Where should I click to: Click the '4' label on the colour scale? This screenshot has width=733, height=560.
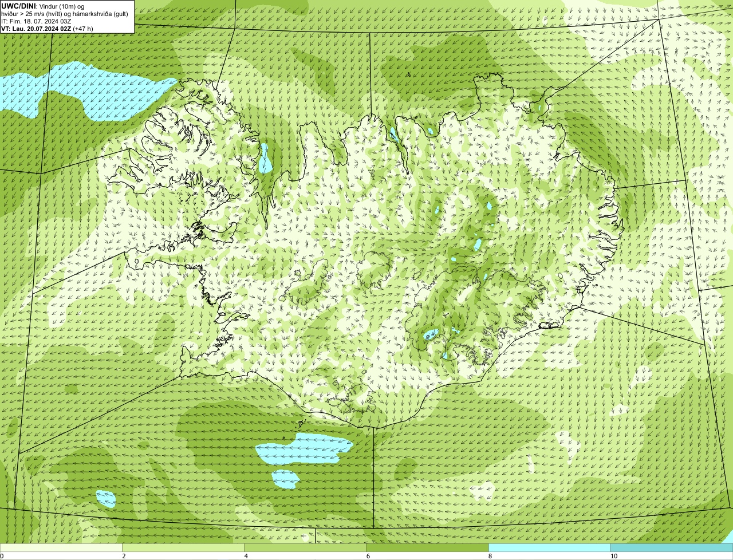(246, 557)
